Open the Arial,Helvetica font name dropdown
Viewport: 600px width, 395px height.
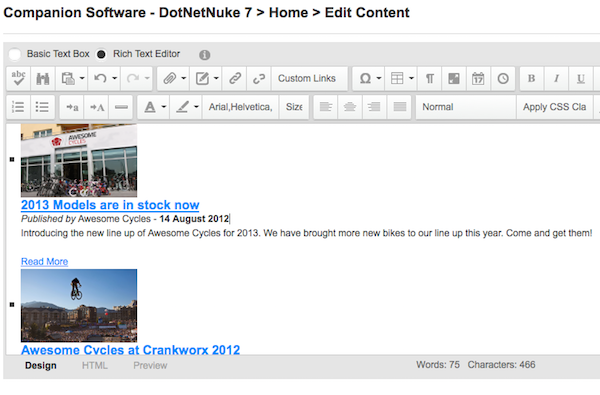point(240,107)
